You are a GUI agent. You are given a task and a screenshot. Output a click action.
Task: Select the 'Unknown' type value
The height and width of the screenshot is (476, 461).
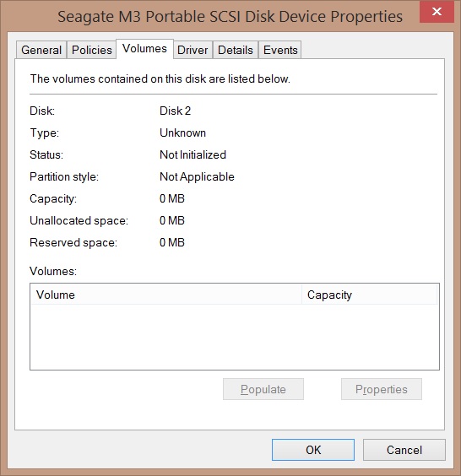(183, 133)
